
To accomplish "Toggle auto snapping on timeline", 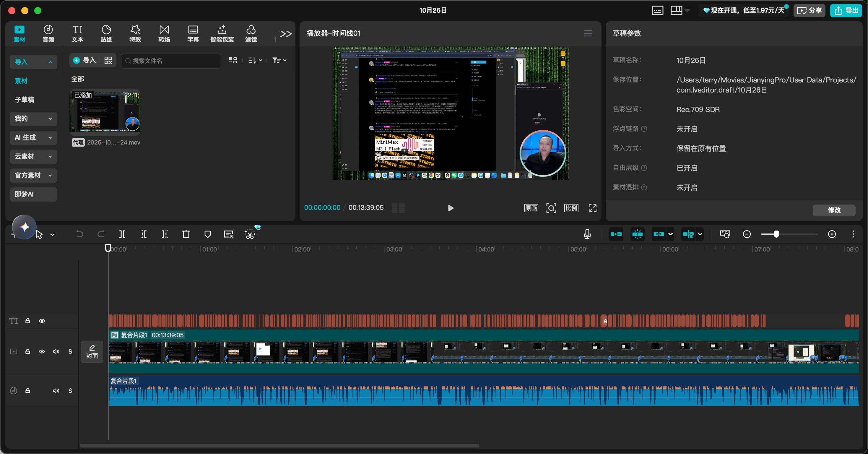I will click(638, 234).
